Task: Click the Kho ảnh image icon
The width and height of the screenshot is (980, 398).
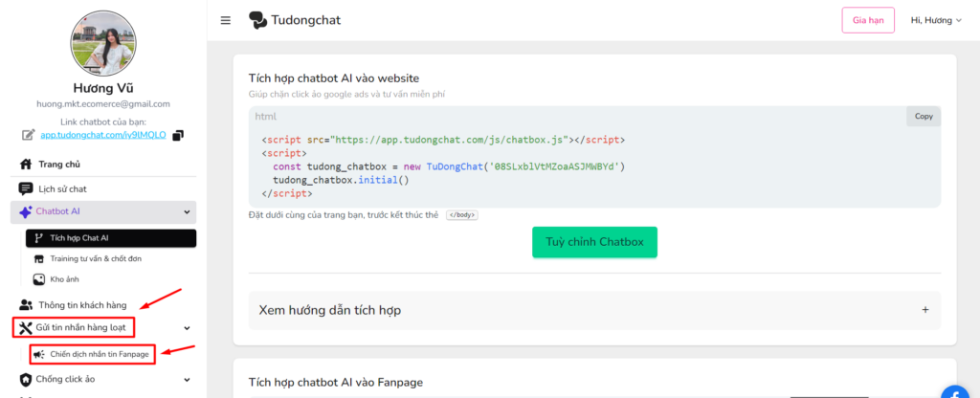Action: click(x=38, y=279)
